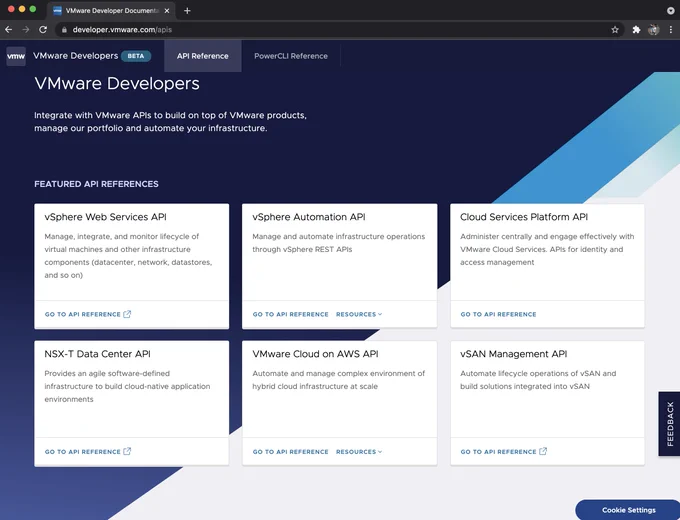Open the tab search dropdown arrow in Chrome
Image resolution: width=680 pixels, height=520 pixels.
tap(670, 10)
